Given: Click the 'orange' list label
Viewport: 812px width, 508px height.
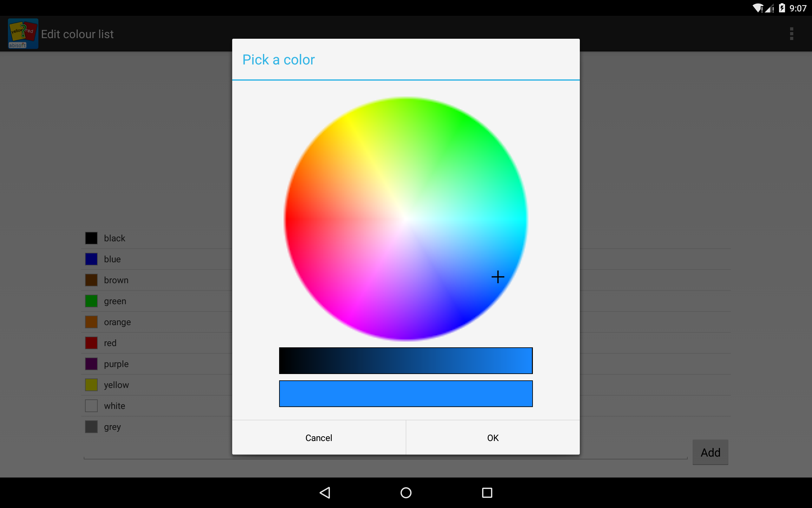Looking at the screenshot, I should [117, 322].
